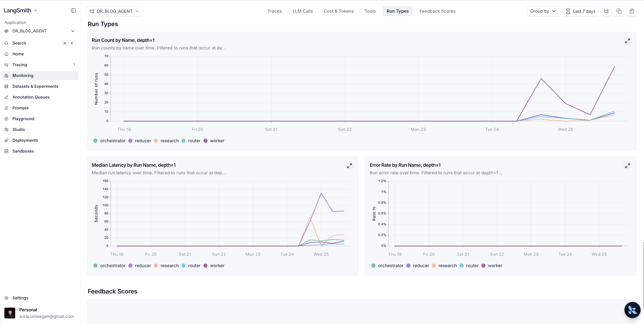Toggle reducer series in Median Latency legend
This screenshot has height=324, width=644.
point(143,266)
